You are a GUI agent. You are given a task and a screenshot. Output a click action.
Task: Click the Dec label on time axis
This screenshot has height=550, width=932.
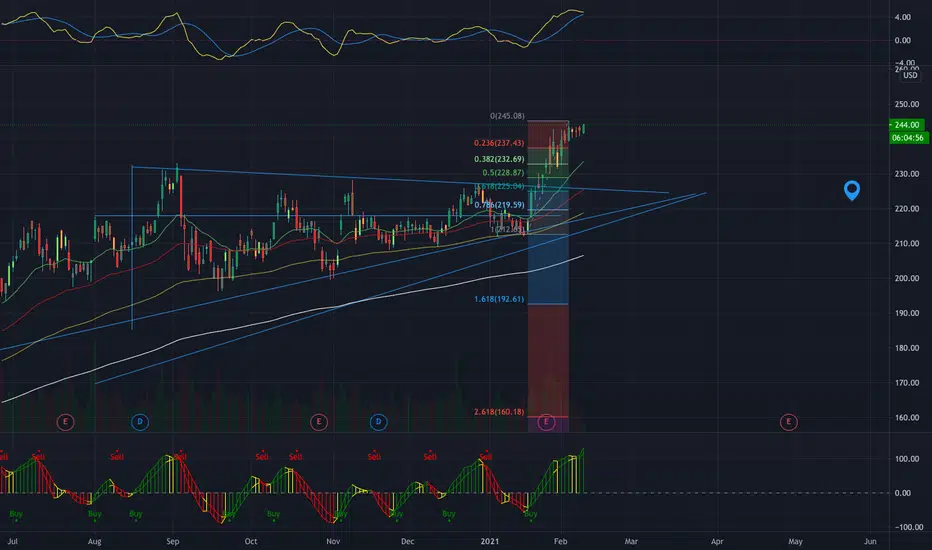(407, 542)
